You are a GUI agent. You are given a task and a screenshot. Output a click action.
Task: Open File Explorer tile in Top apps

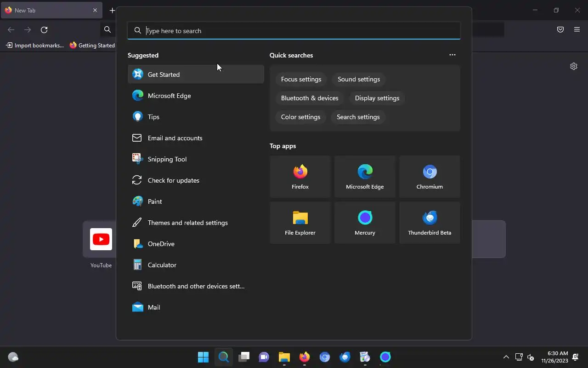(x=300, y=223)
